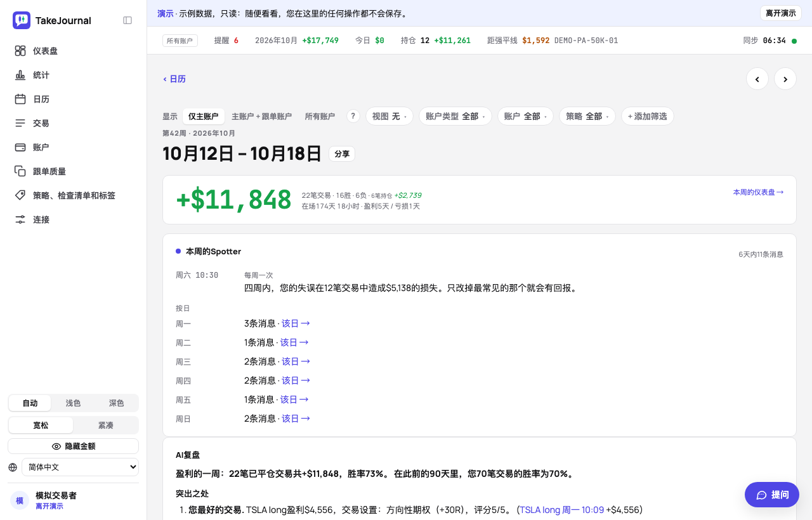Open the 本周的仪表盘 link

[x=758, y=192]
